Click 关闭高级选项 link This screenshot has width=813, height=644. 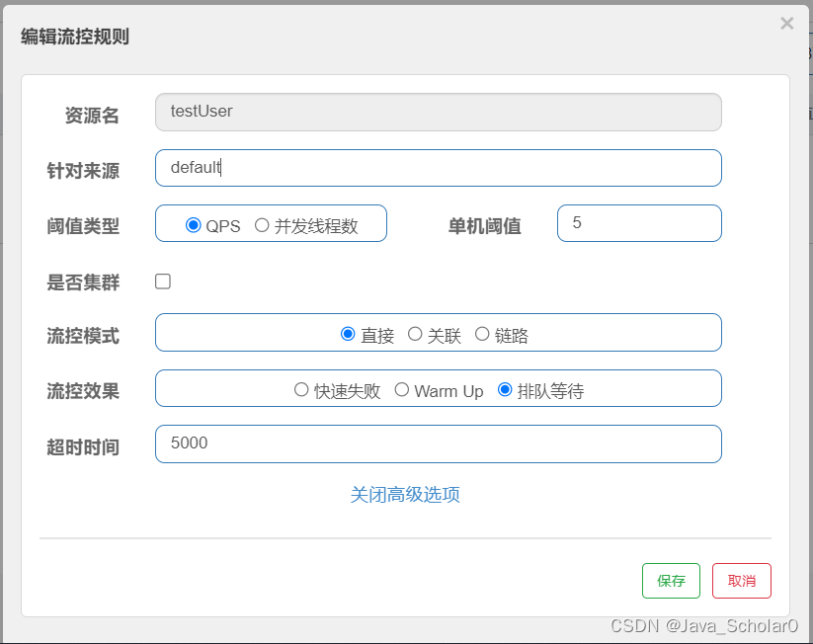[405, 495]
